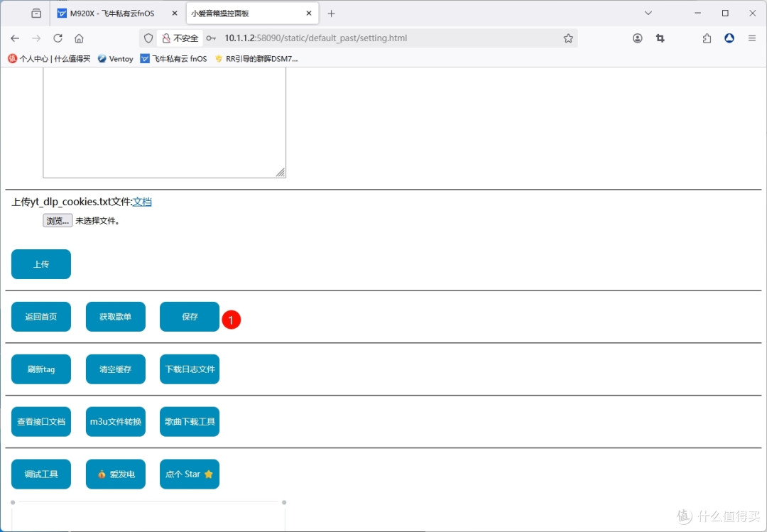
Task: Click the forward navigation arrow
Action: pyautogui.click(x=36, y=38)
